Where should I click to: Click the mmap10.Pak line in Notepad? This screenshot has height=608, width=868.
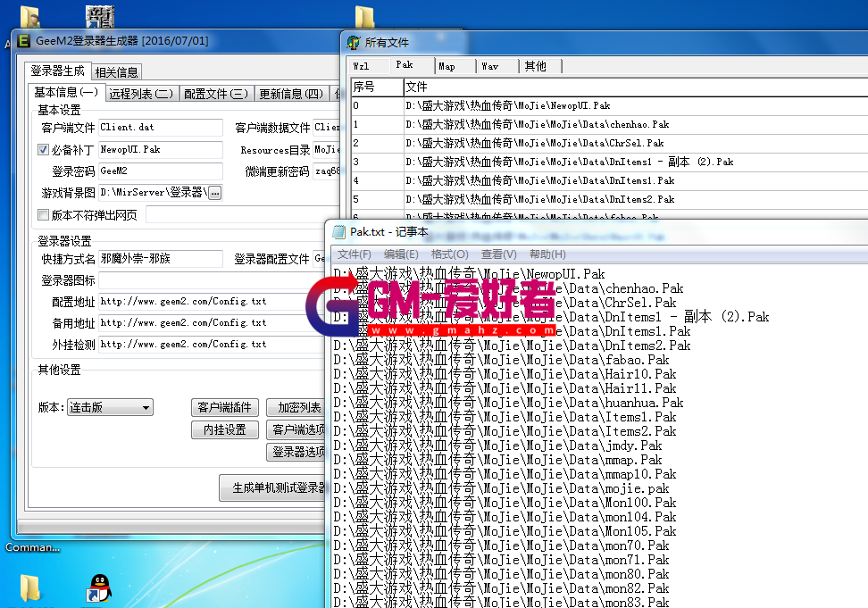[505, 475]
